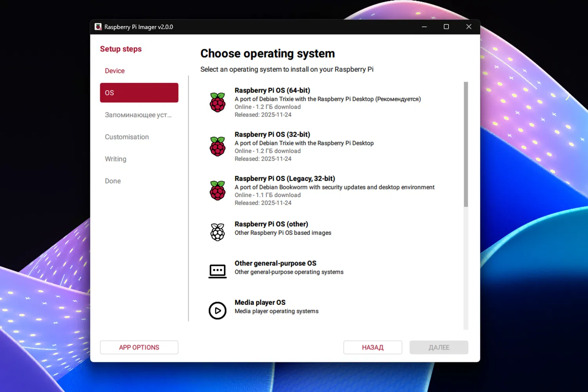
Task: Click the Raspberry Pi Imager app icon in title bar
Action: coord(98,27)
